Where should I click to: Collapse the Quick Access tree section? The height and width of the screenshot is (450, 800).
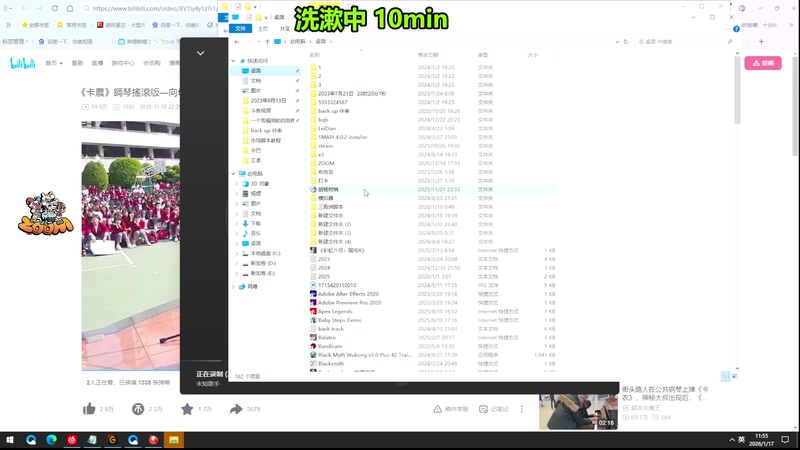(x=234, y=61)
